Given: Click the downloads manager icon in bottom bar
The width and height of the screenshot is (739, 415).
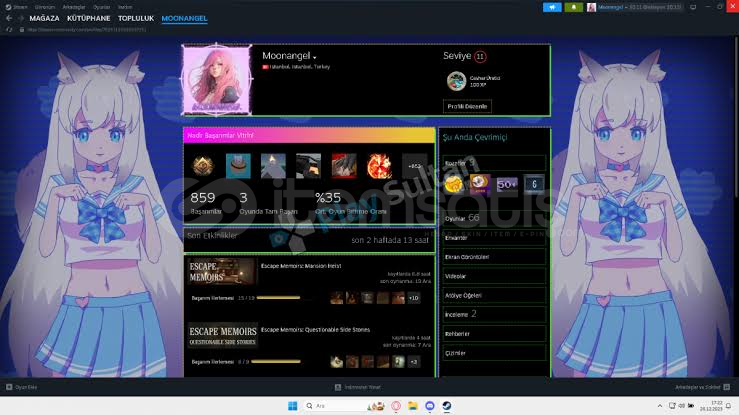Looking at the screenshot, I should [337, 387].
